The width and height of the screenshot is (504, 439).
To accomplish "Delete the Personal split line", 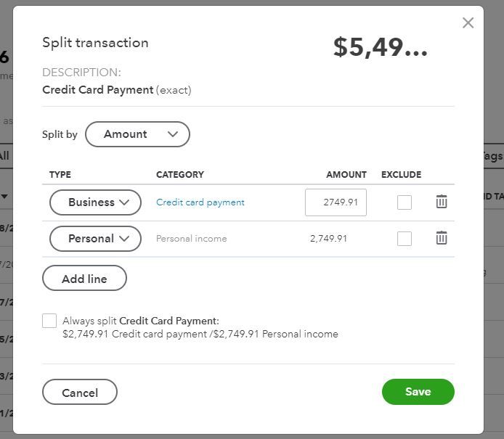I will tap(442, 238).
